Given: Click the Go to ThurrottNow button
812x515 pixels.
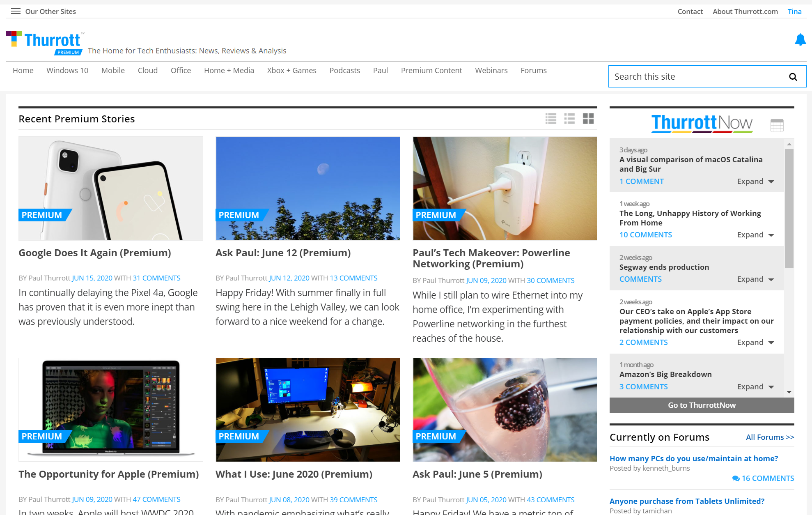Looking at the screenshot, I should [x=702, y=405].
